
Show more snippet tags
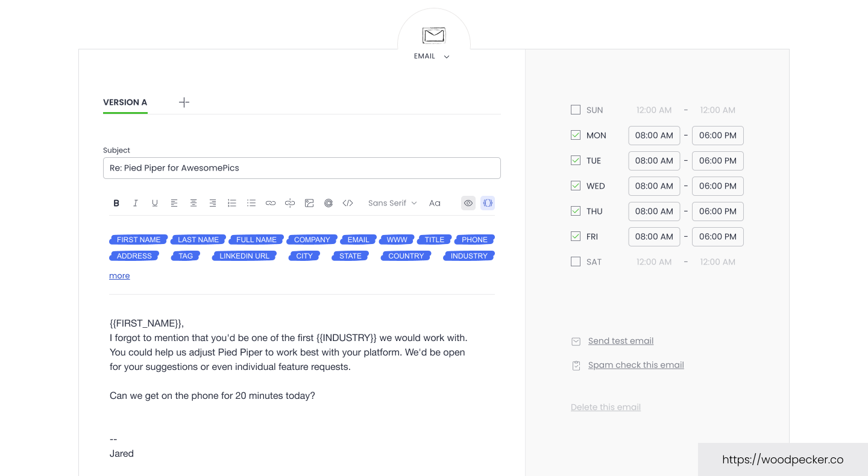pyautogui.click(x=119, y=276)
